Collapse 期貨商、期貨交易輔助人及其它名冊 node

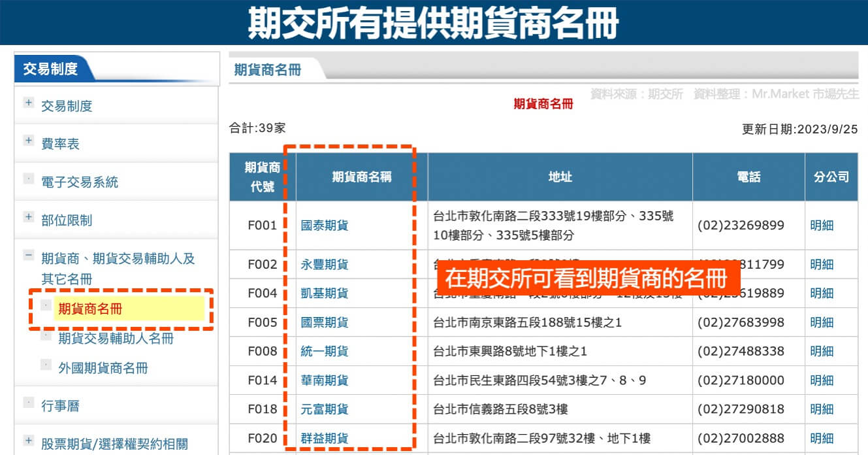[28, 256]
